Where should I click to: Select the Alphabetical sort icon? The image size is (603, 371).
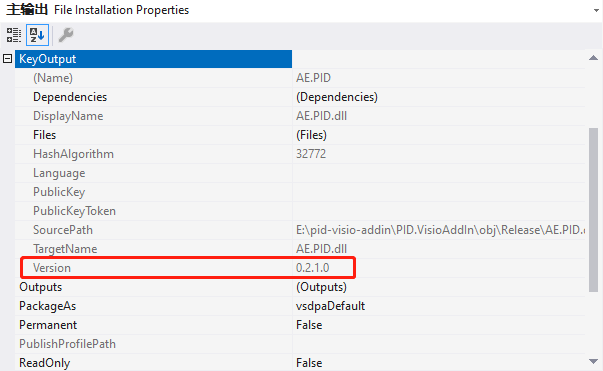(37, 35)
